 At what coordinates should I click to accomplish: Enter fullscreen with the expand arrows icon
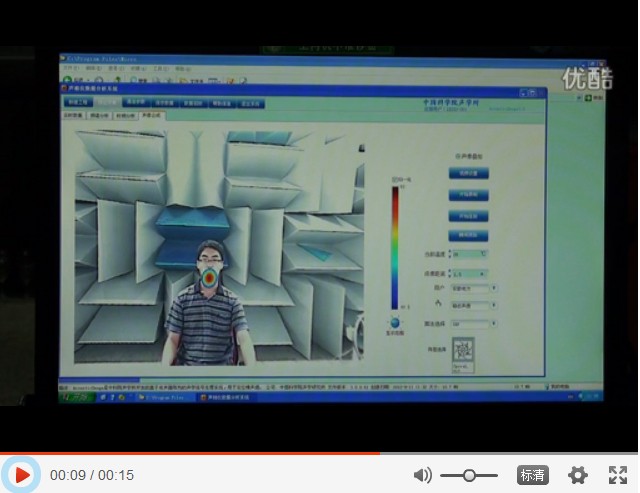point(618,475)
